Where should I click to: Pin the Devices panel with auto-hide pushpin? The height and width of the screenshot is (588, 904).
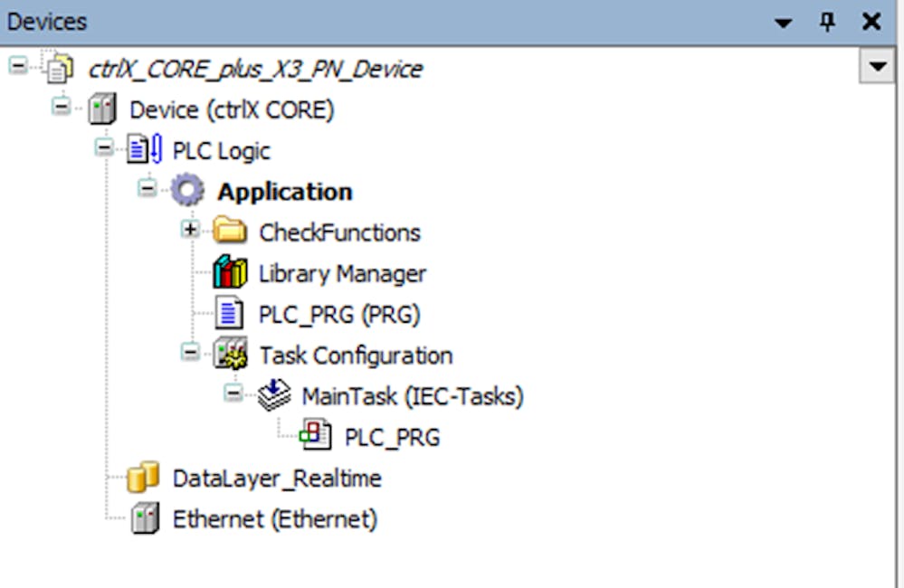(x=827, y=22)
